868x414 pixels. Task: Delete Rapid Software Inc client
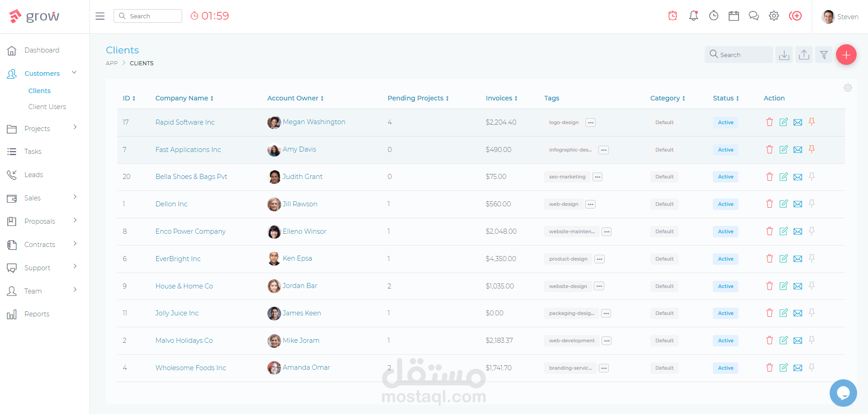point(769,122)
